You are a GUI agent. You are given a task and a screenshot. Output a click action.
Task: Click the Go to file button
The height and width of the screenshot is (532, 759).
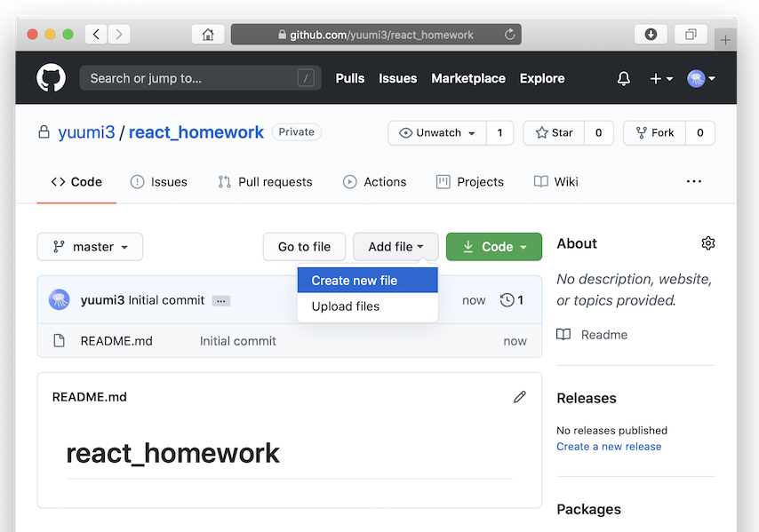[x=304, y=247]
